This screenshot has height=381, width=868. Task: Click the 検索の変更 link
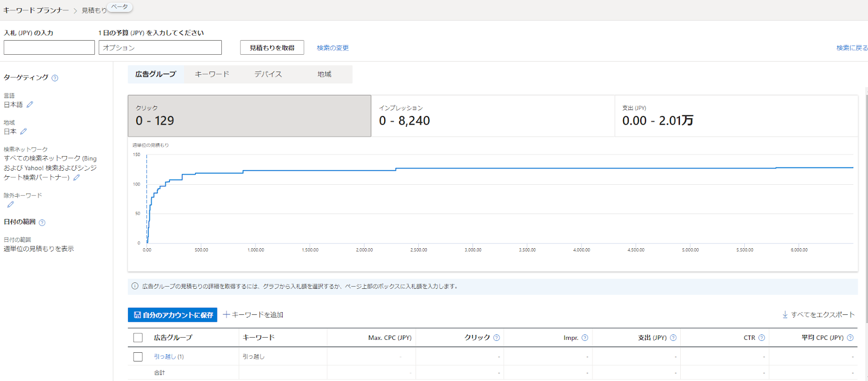[333, 48]
